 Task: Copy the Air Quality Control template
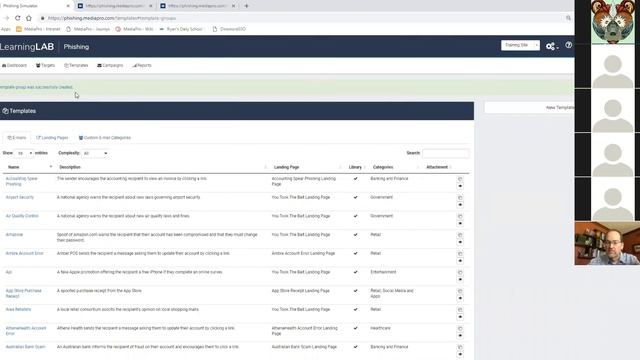460,217
